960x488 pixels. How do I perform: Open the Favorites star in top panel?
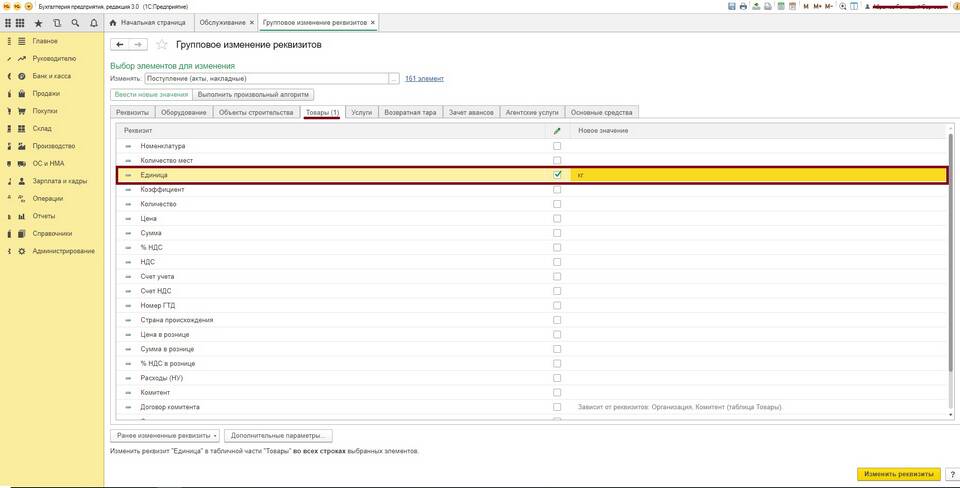38,22
